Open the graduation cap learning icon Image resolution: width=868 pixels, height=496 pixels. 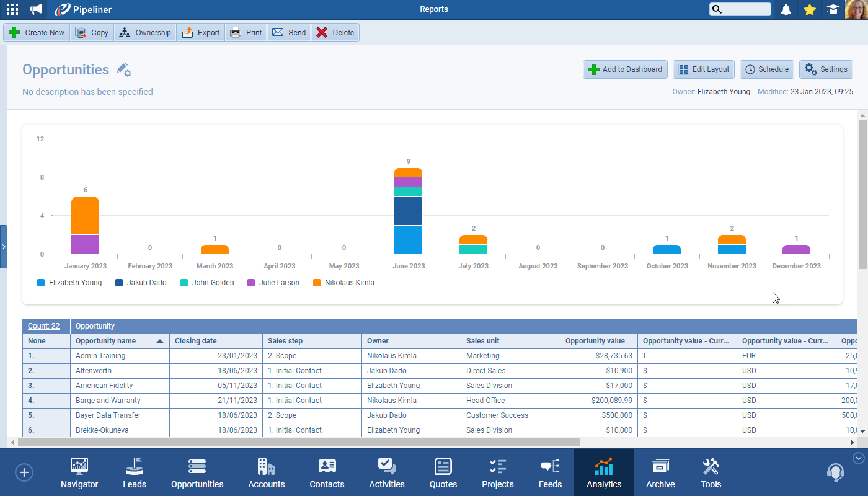click(832, 9)
